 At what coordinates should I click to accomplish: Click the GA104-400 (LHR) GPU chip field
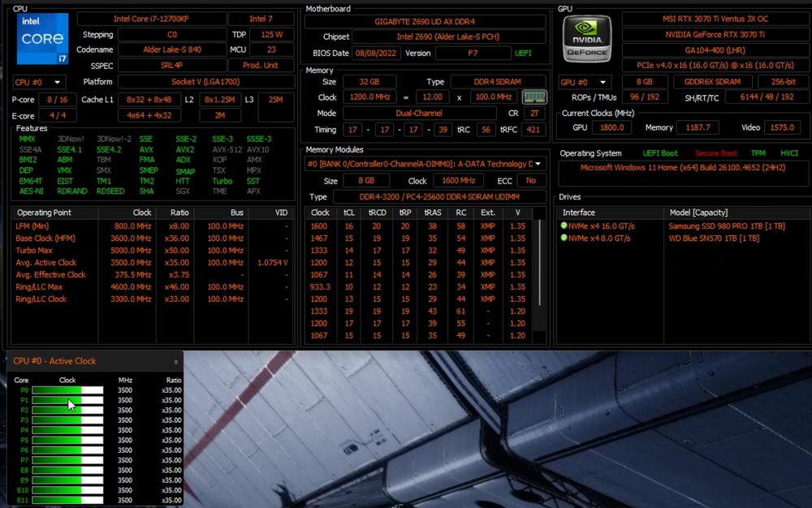tap(715, 50)
